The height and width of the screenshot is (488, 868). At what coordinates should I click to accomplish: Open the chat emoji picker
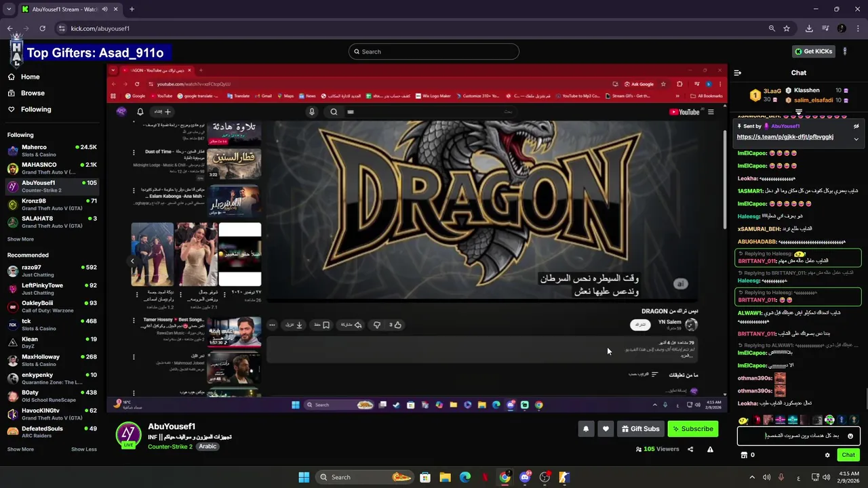coord(850,436)
